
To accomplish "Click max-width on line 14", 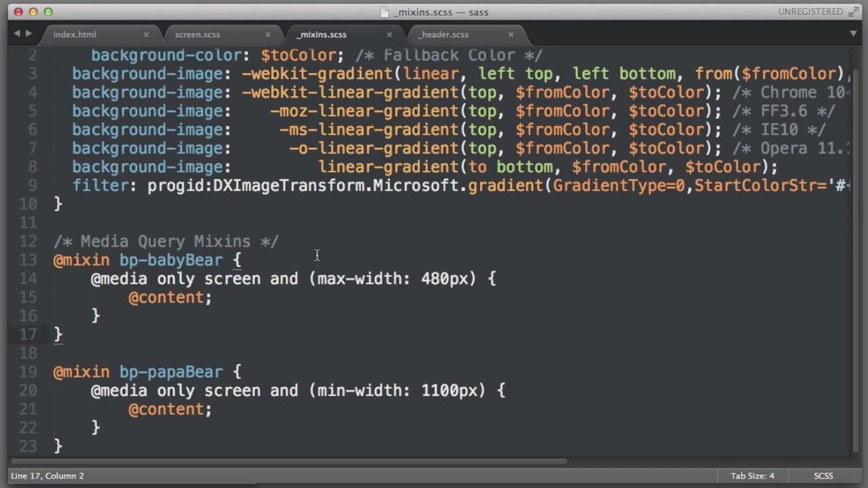I will coord(359,279).
